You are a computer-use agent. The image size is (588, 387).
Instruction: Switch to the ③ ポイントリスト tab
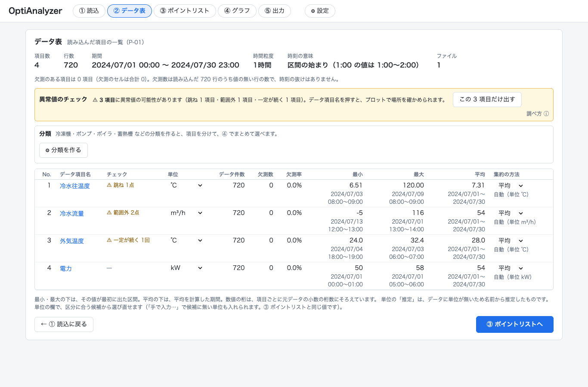point(185,11)
